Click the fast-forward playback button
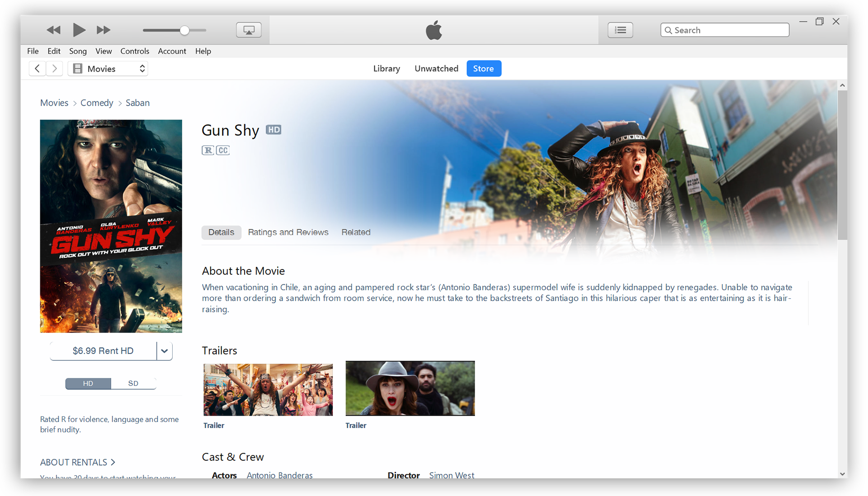 click(104, 30)
